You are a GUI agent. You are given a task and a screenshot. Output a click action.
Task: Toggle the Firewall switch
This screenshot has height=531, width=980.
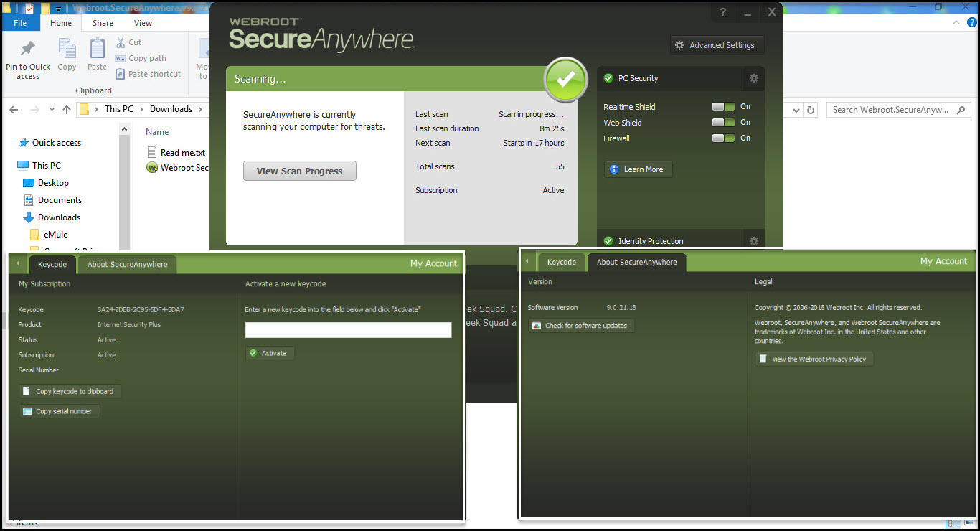tap(723, 138)
